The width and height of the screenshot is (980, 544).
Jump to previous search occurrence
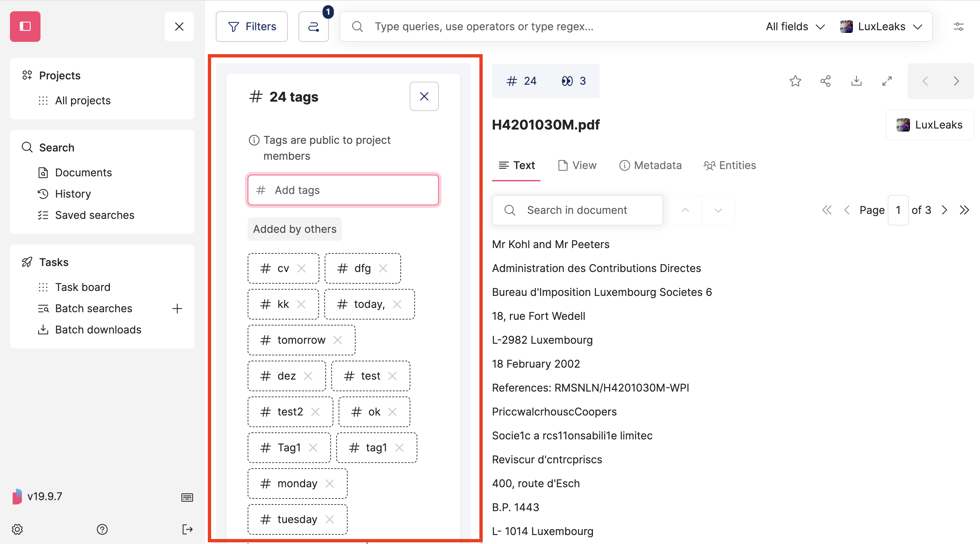(x=685, y=210)
